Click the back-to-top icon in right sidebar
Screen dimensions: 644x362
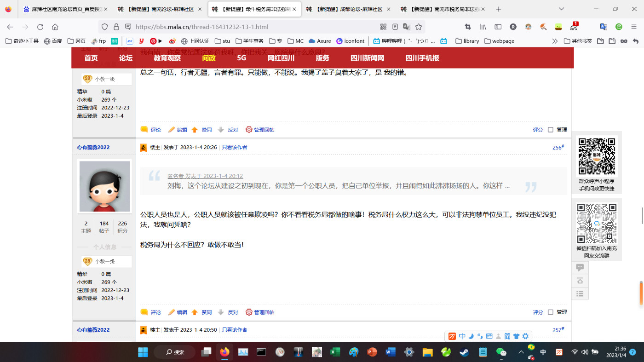coord(580,281)
